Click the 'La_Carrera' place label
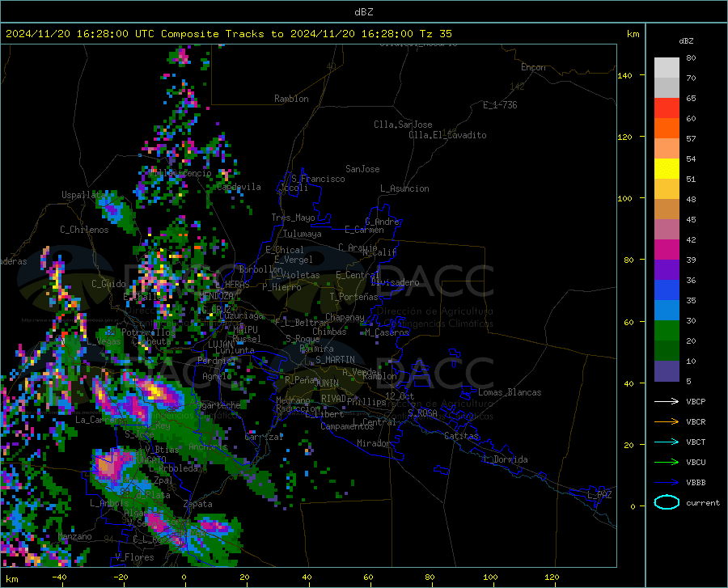 99,420
